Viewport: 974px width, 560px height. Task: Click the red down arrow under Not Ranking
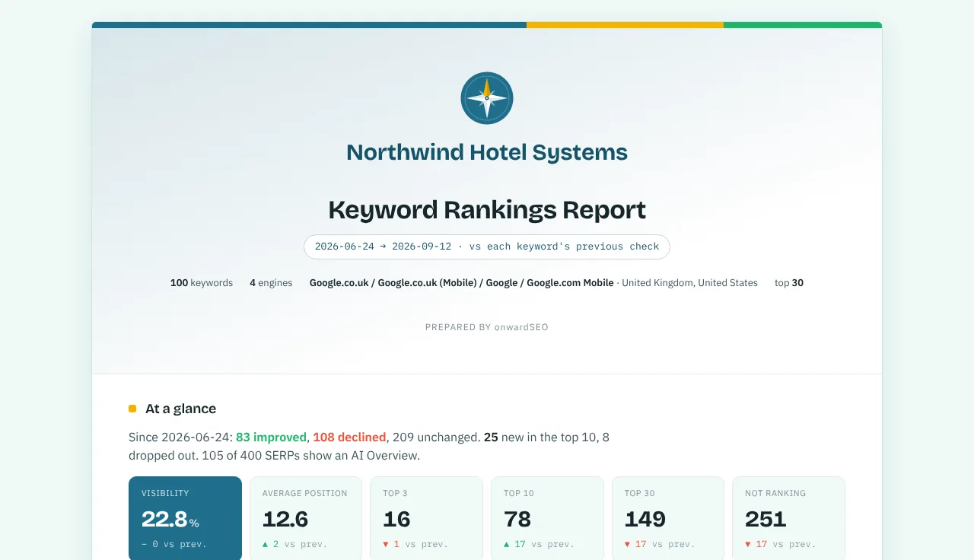[x=748, y=544]
